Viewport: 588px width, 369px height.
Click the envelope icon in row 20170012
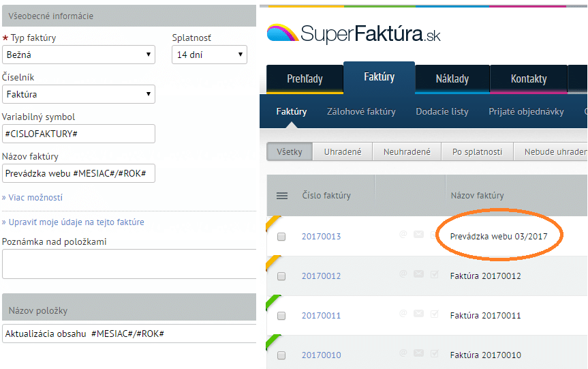pos(418,274)
